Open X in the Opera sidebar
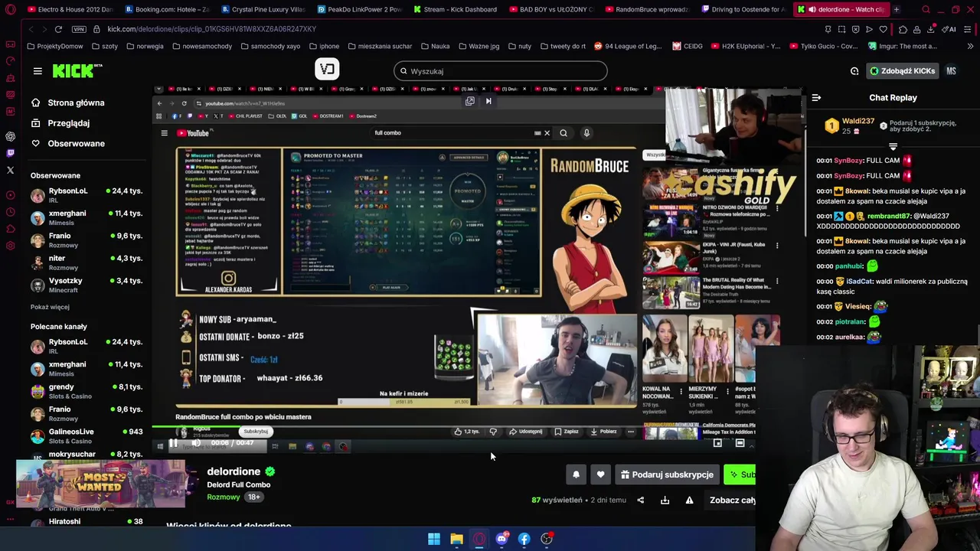 (x=10, y=170)
